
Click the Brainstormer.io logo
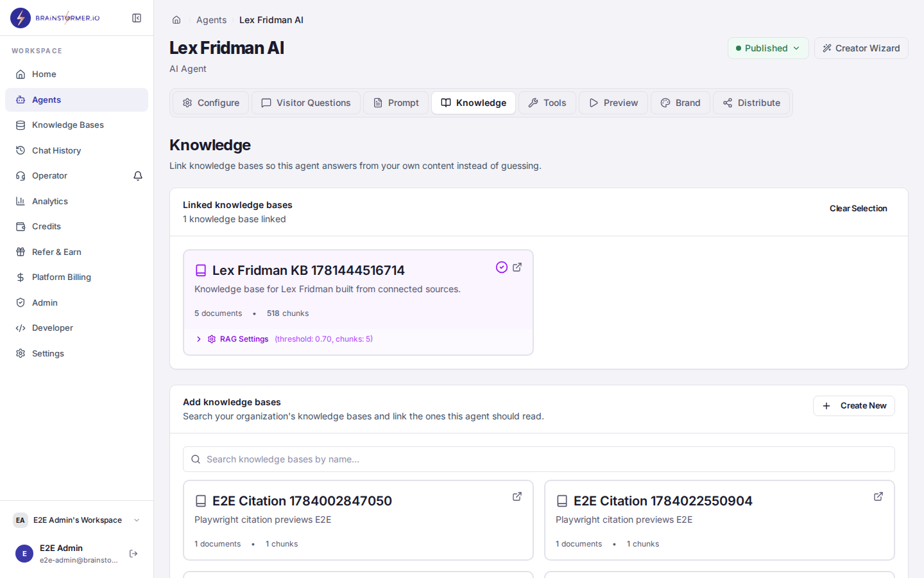[55, 18]
